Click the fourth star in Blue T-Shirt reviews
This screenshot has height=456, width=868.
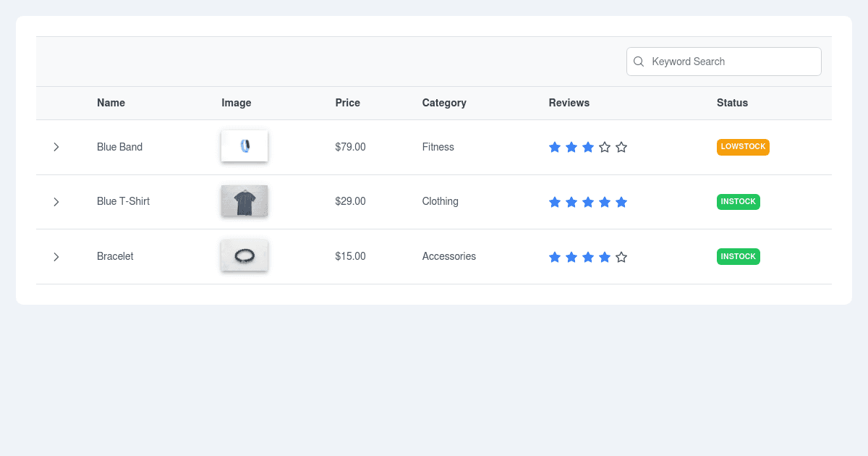(605, 202)
